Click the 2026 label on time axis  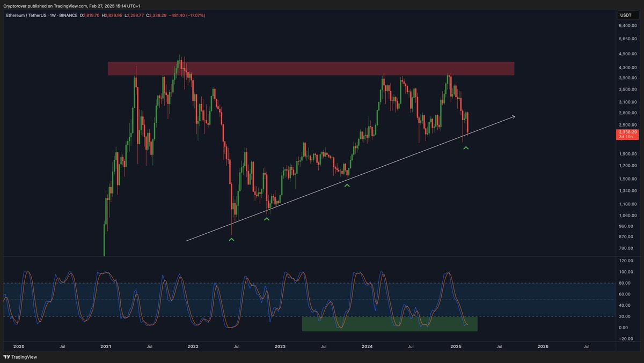pyautogui.click(x=543, y=347)
